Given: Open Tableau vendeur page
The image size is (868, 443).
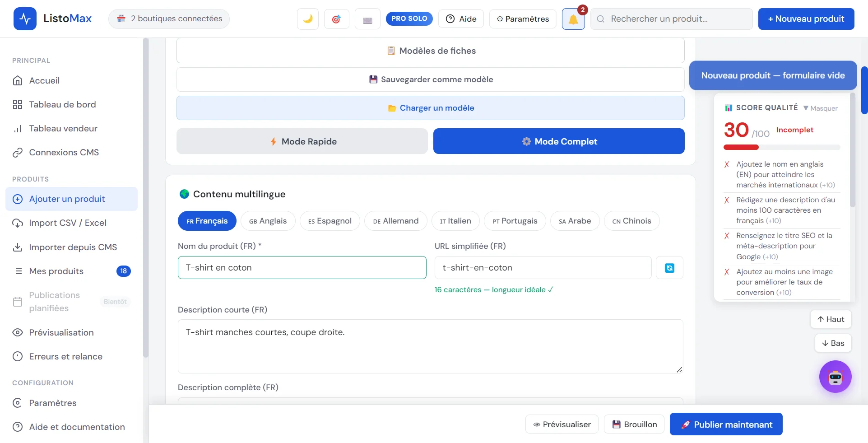Looking at the screenshot, I should point(72,128).
